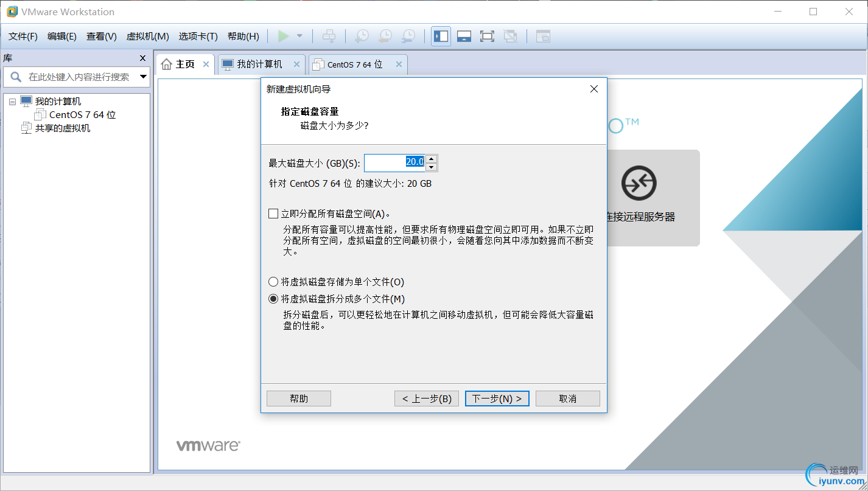Close the 新建虚拟机向导 dialog
Screen dimensions: 868x491
[x=594, y=89]
